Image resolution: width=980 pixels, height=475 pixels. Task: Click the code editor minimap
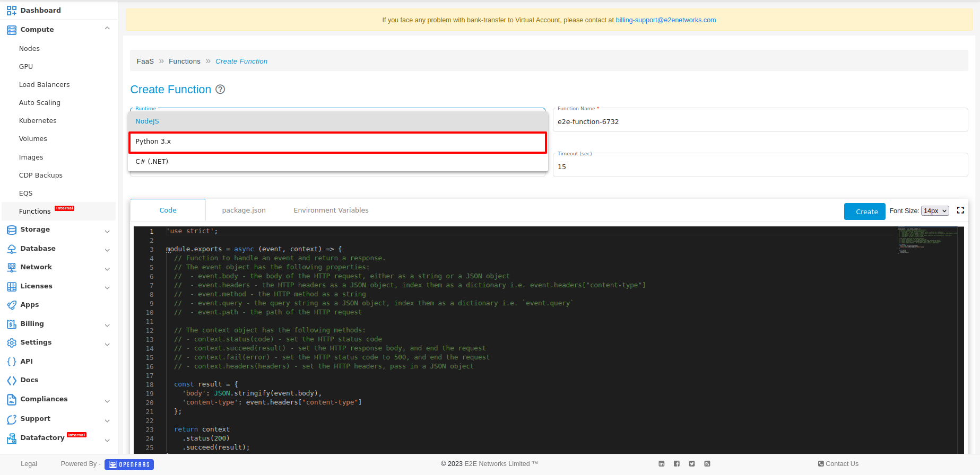[x=927, y=240]
